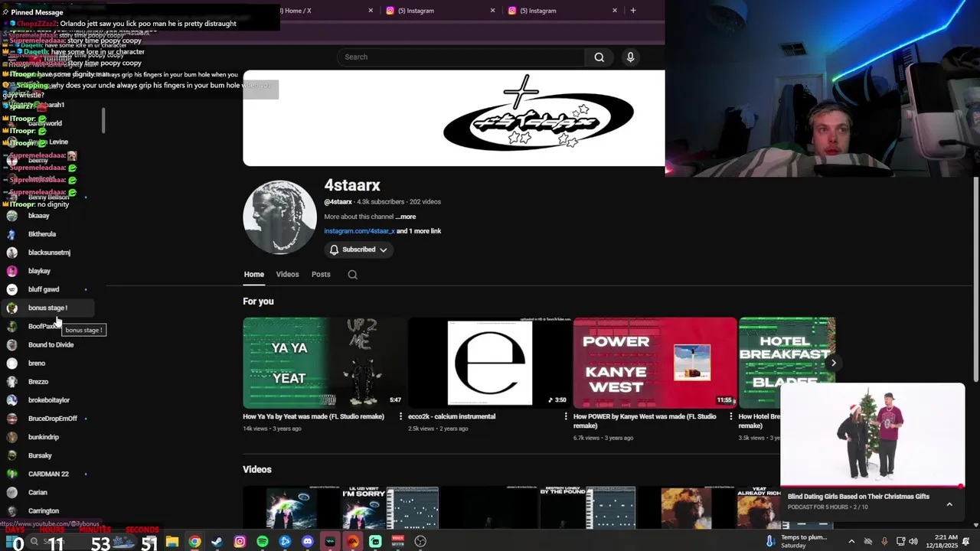Open 'How POWER by Kanye West was made' title

tap(645, 421)
